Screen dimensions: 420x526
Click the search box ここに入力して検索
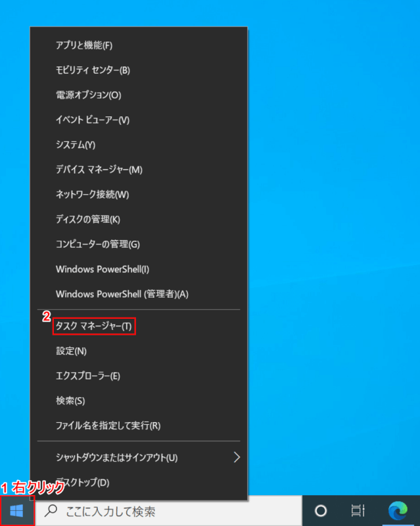[169, 511]
